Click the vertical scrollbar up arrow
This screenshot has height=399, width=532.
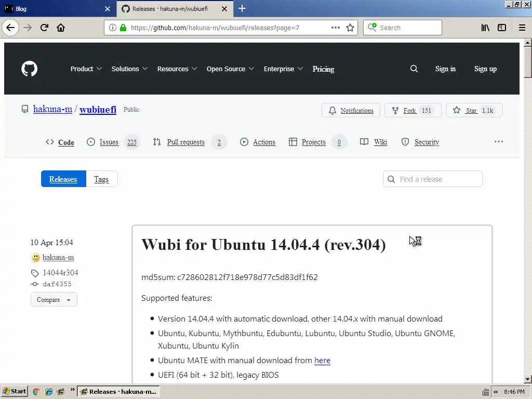click(527, 43)
